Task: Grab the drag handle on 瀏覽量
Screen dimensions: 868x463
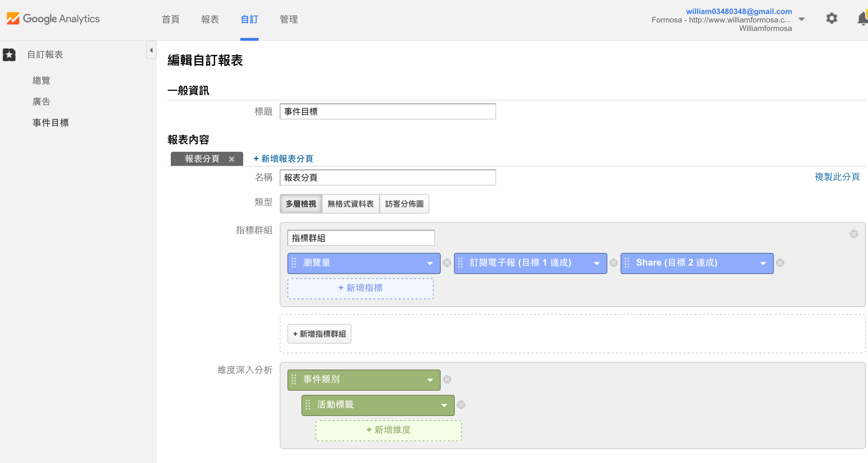Action: (294, 263)
